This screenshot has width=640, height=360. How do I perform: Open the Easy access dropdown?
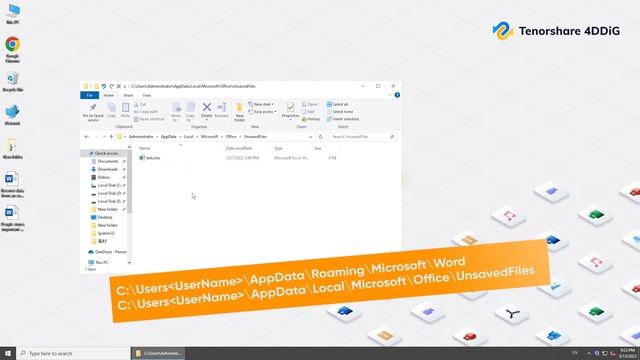pyautogui.click(x=262, y=111)
